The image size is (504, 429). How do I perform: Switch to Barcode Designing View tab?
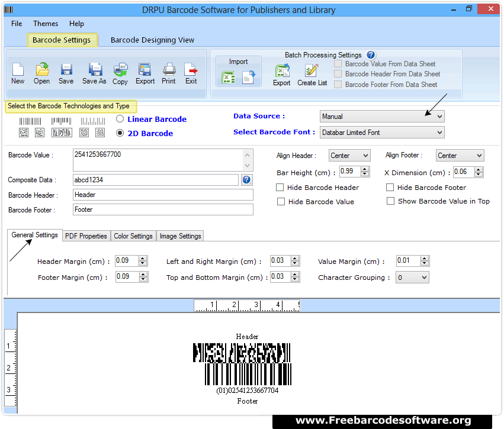152,40
